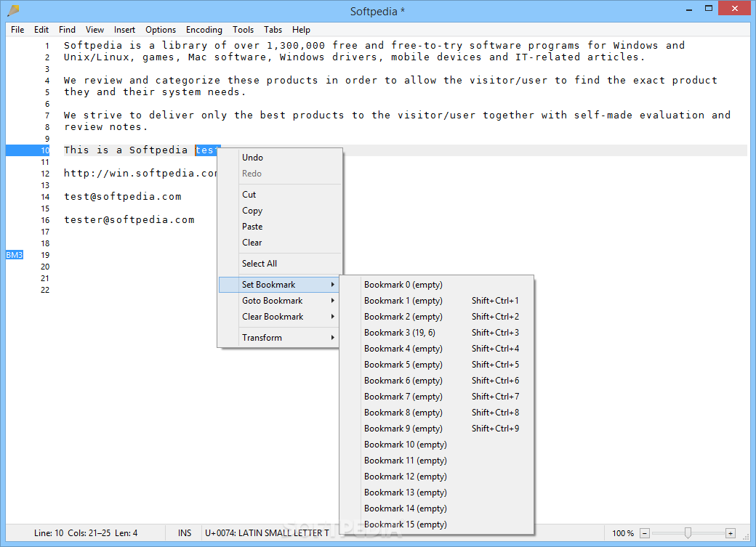This screenshot has width=756, height=547.
Task: Click the BM3 bookmark marker in gutter
Action: click(x=15, y=255)
